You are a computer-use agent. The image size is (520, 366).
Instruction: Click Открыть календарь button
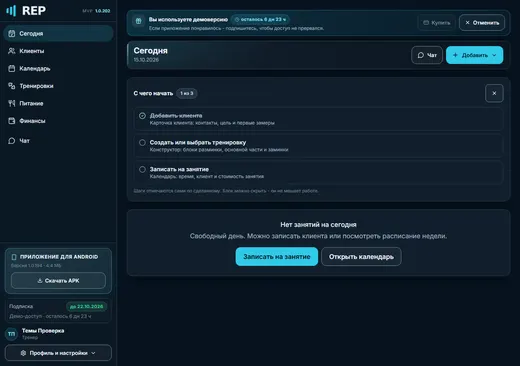point(361,257)
